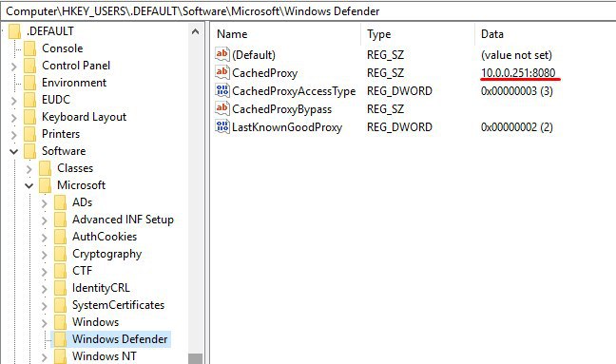Expand the Windows key
The width and height of the screenshot is (616, 364).
click(44, 323)
